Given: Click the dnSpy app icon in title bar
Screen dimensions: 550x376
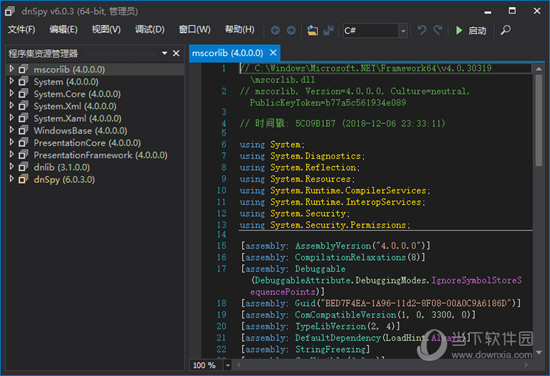Looking at the screenshot, I should [10, 11].
